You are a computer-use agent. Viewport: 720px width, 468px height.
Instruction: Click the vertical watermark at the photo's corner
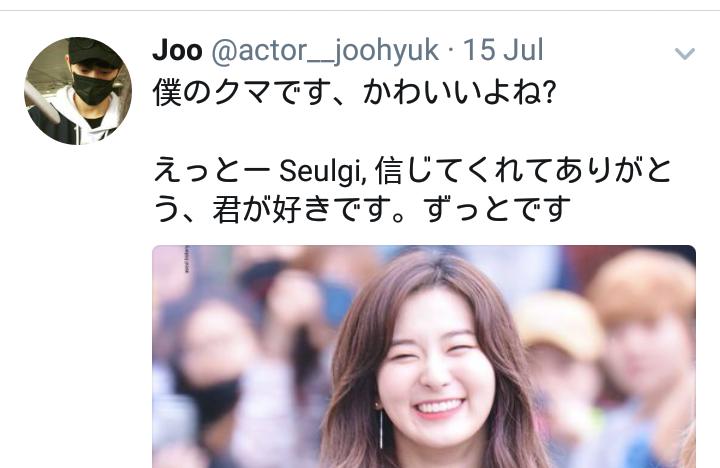[187, 260]
